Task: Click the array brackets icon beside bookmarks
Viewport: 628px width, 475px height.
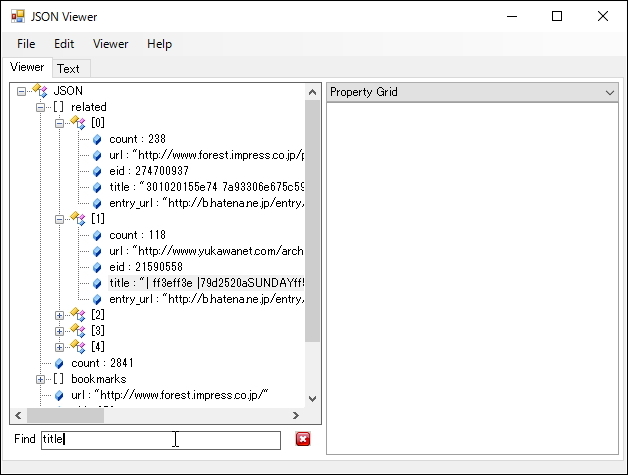Action: pos(58,379)
